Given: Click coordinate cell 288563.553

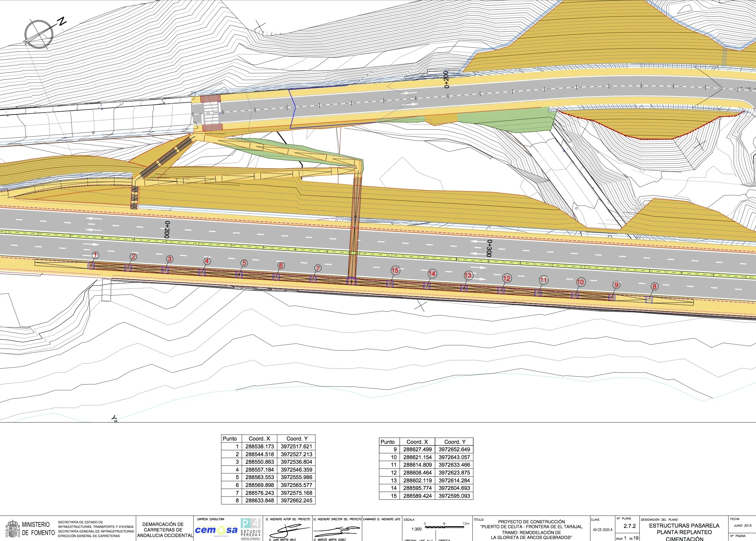Looking at the screenshot, I should click(259, 478).
